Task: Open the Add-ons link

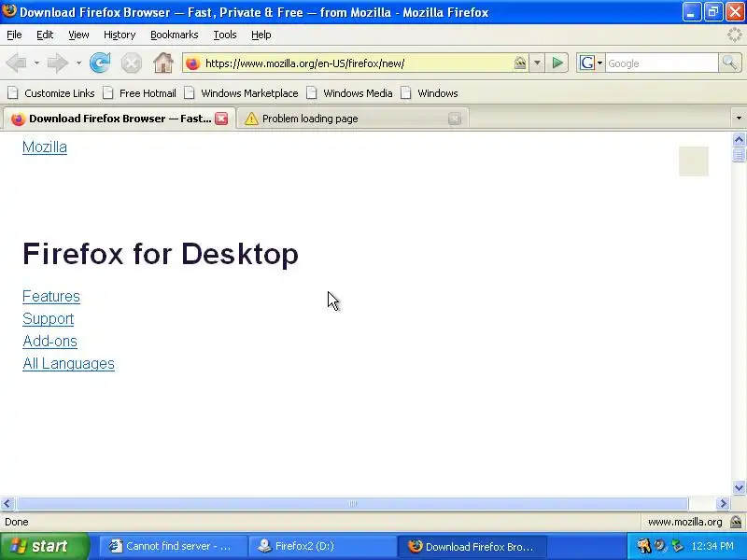Action: [x=49, y=341]
